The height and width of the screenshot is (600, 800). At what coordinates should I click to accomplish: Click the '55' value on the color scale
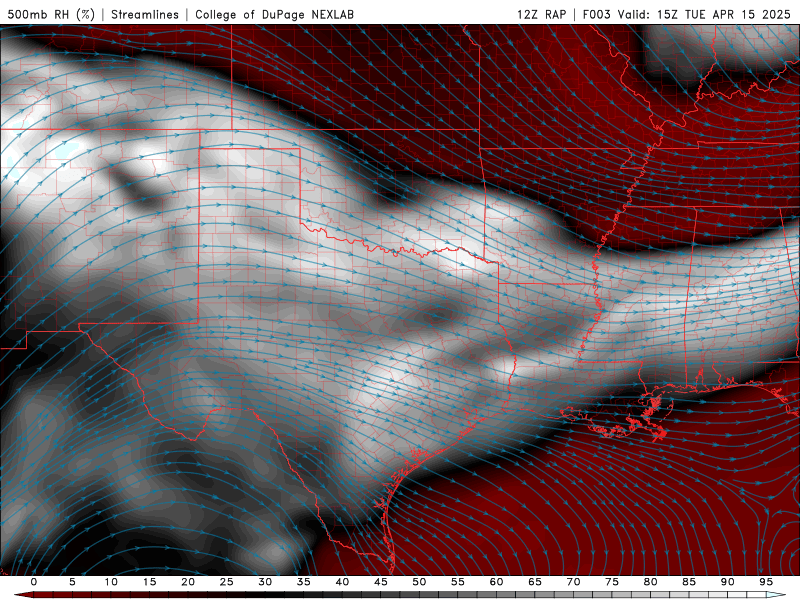click(x=458, y=582)
